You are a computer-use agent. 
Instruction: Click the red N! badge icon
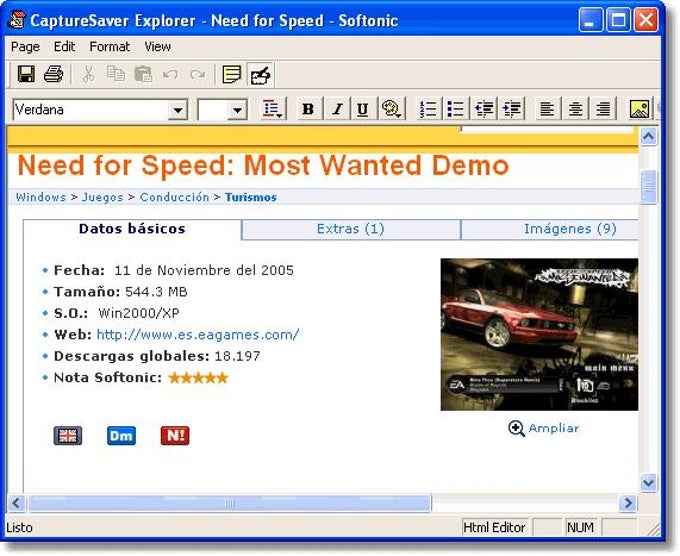click(175, 436)
